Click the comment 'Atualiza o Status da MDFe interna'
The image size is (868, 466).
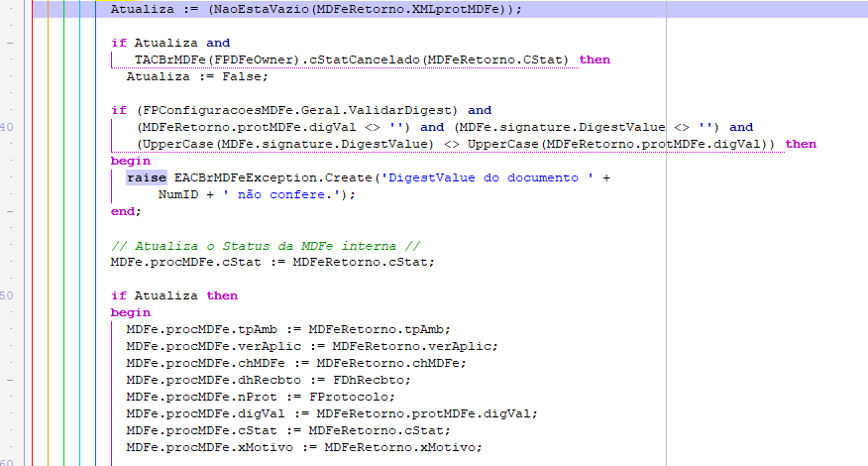pyautogui.click(x=266, y=246)
